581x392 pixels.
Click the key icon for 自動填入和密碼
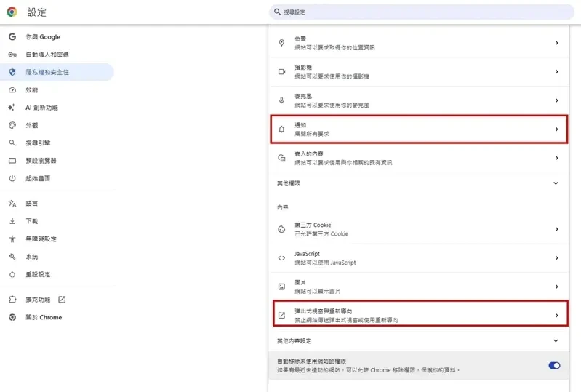(x=12, y=55)
